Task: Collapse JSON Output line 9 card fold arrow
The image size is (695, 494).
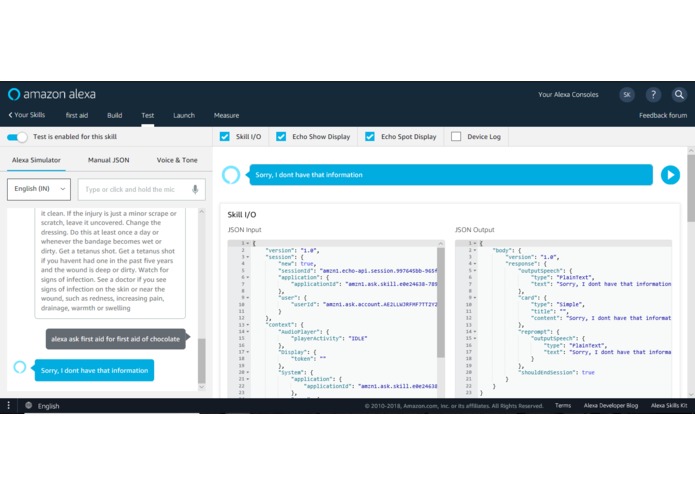Action: [475, 298]
